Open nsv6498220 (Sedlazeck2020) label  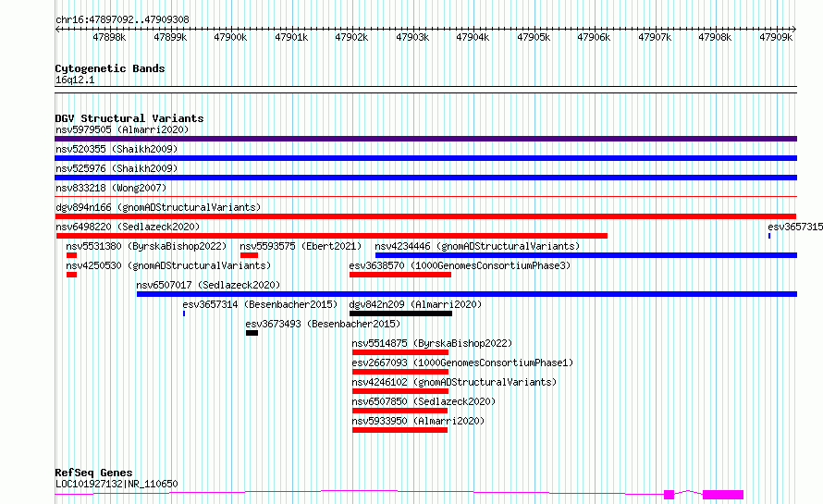[128, 227]
